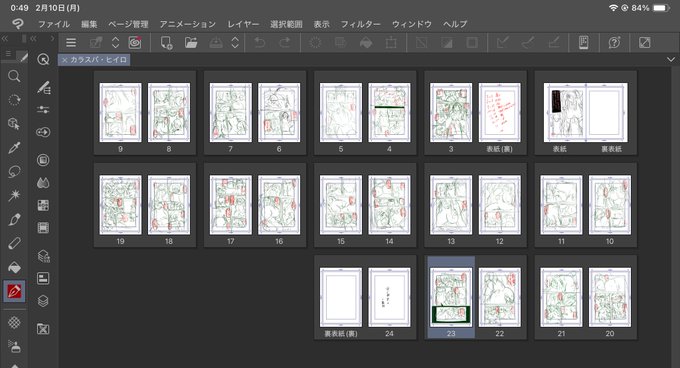Open the レイヤー menu
Viewport: 680px width, 368px height.
tap(243, 24)
